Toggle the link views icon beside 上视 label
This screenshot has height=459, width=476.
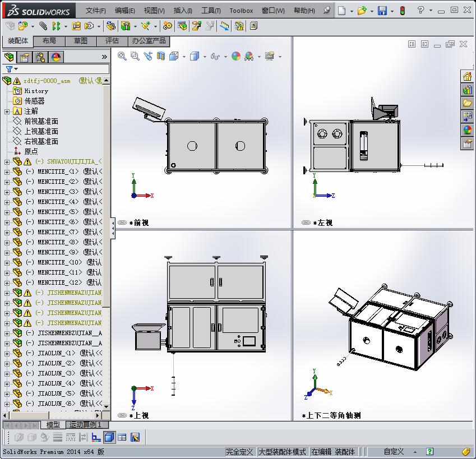tap(122, 415)
